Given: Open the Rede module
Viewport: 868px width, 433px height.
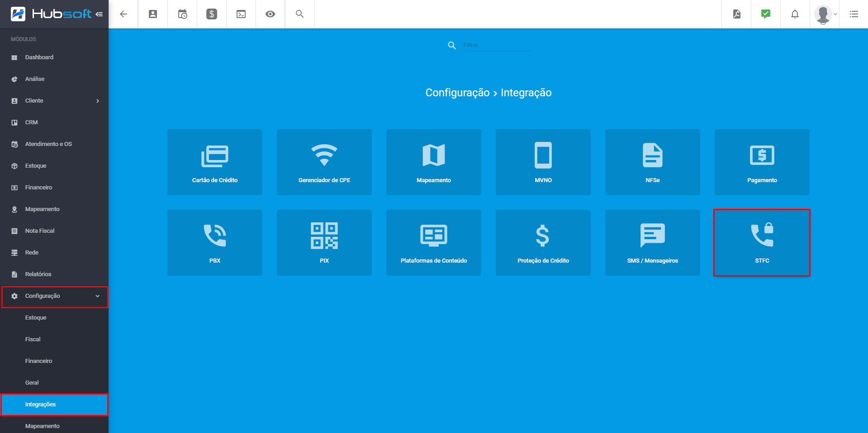Looking at the screenshot, I should click(x=54, y=253).
